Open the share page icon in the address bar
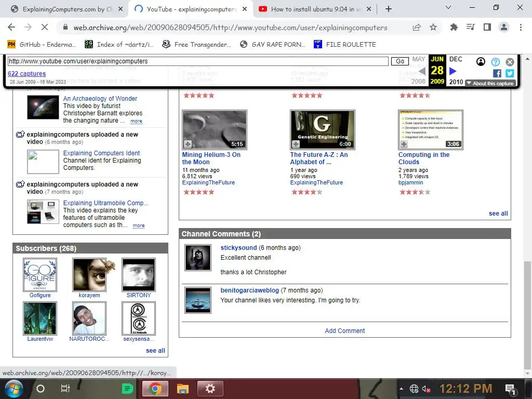Image resolution: width=532 pixels, height=399 pixels. point(417,27)
